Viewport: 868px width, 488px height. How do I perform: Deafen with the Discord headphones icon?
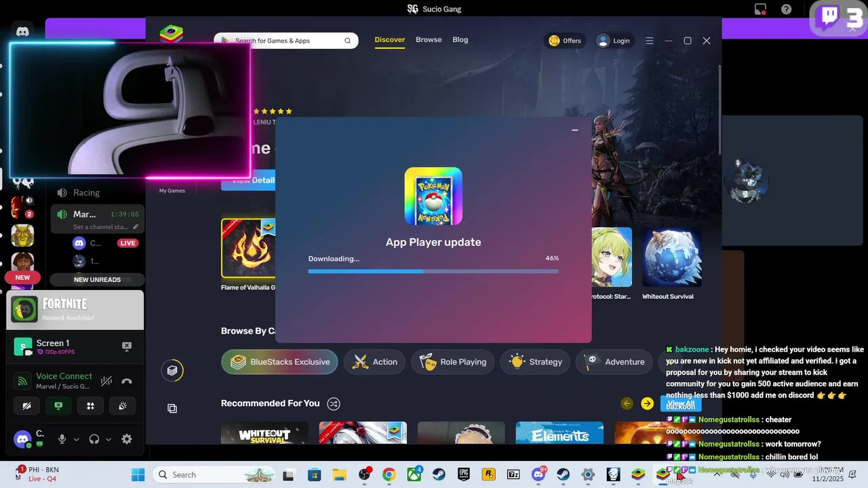pos(94,439)
